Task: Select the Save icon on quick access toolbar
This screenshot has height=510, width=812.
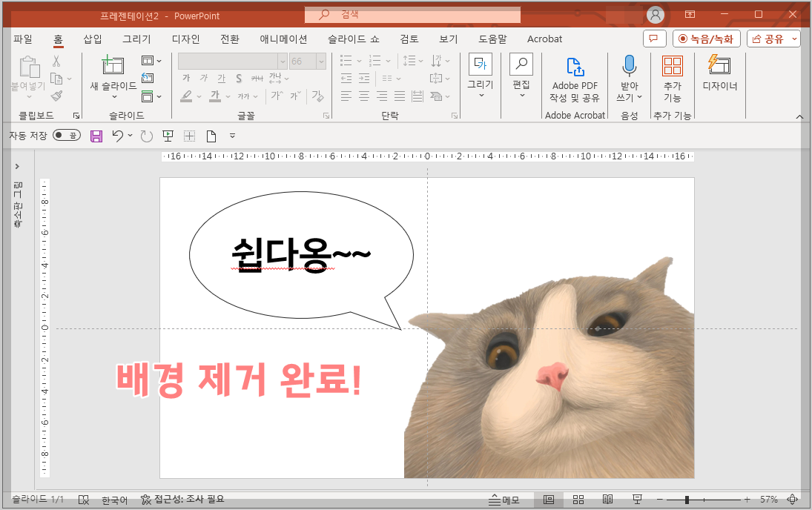Action: click(x=96, y=136)
